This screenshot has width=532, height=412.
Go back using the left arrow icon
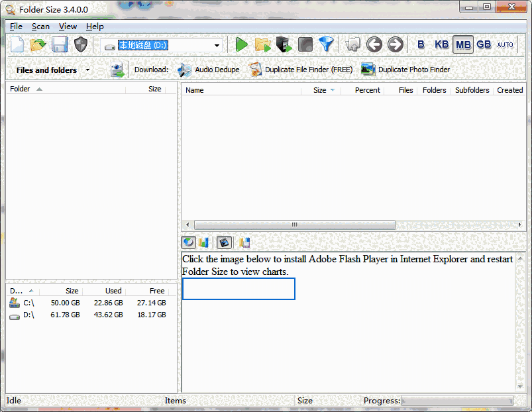(x=374, y=44)
